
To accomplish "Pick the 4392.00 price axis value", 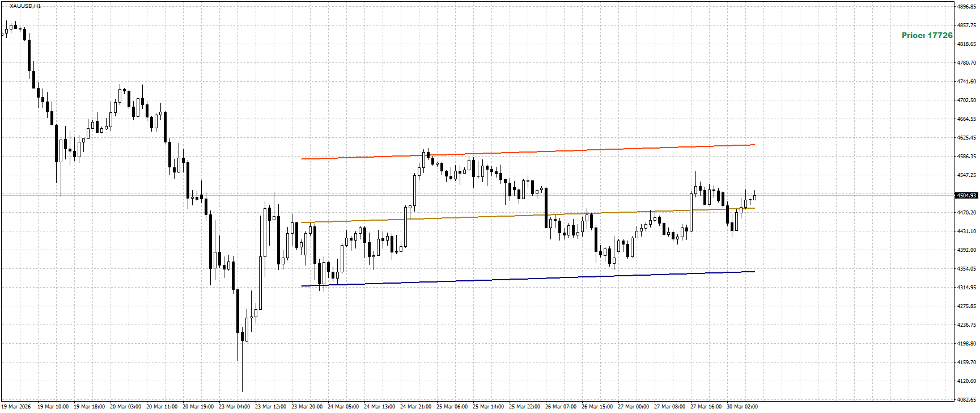I will (x=966, y=250).
